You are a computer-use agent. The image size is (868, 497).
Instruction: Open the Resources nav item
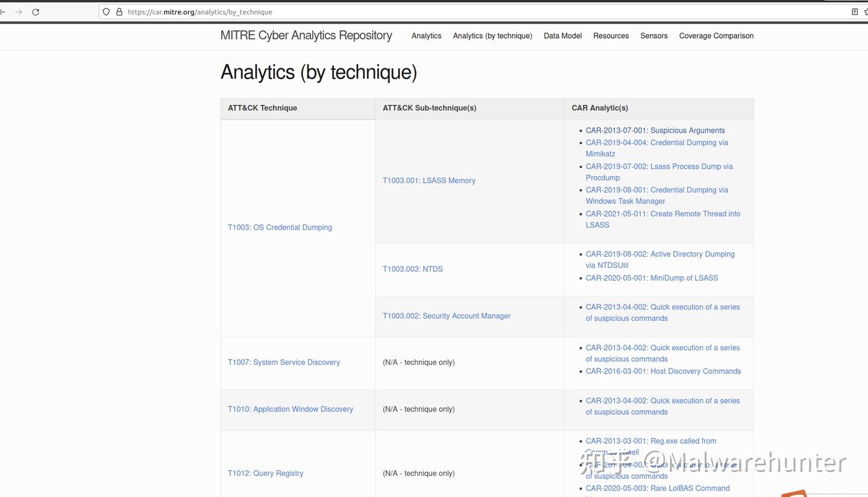pyautogui.click(x=611, y=36)
